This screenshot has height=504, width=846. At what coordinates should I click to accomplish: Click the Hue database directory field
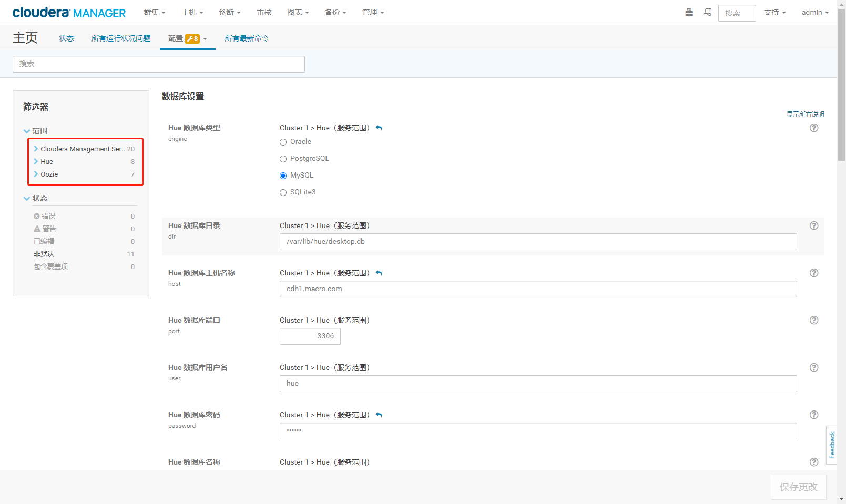tap(538, 242)
